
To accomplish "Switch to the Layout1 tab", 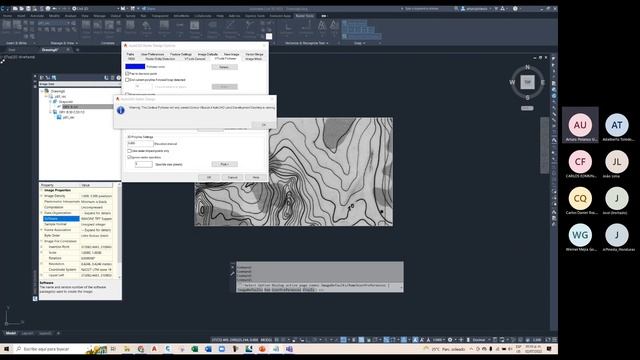I will coord(27,333).
